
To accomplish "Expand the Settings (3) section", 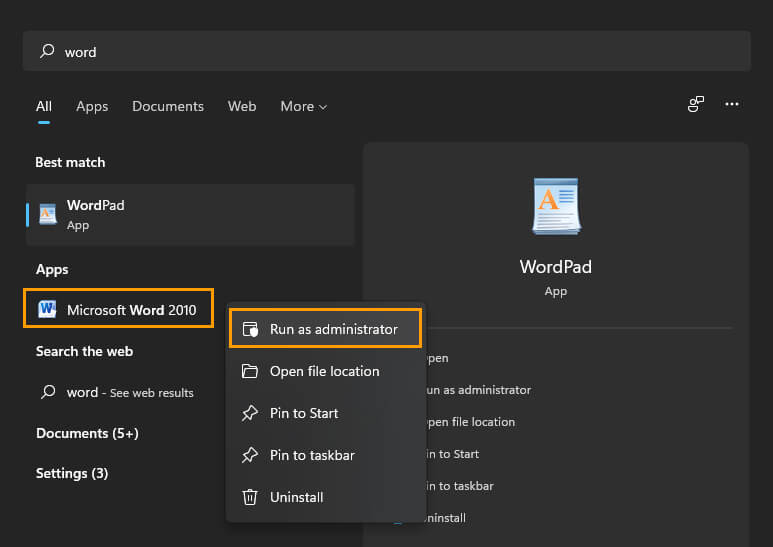I will 72,473.
